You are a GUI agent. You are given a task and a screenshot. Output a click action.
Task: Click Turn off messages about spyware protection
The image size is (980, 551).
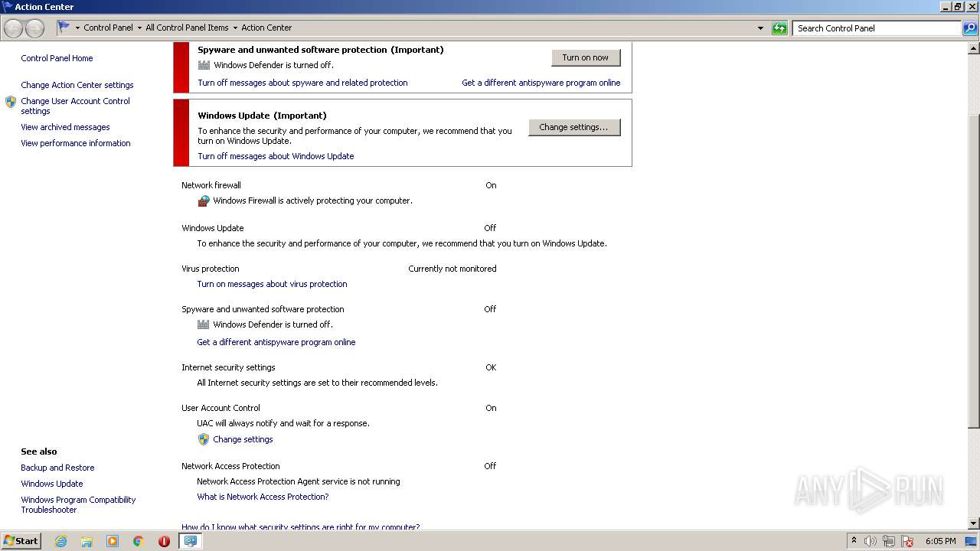[x=302, y=83]
